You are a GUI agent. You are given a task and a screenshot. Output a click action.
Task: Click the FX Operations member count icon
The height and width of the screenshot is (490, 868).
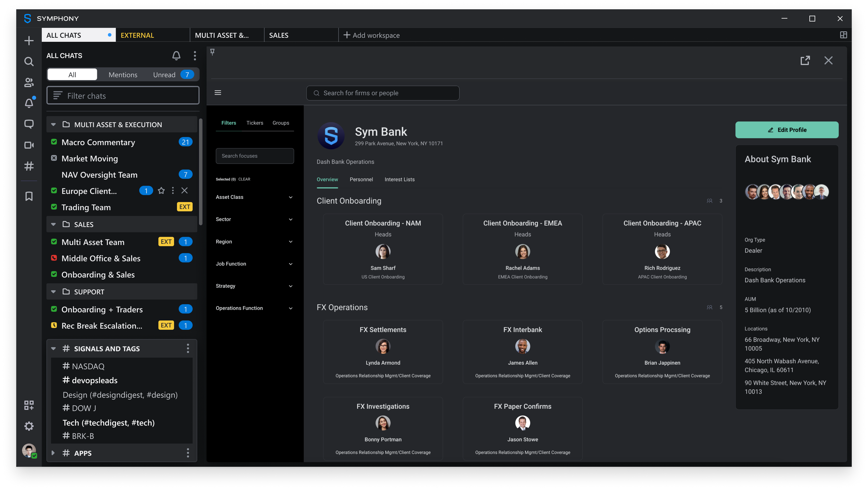(x=710, y=307)
